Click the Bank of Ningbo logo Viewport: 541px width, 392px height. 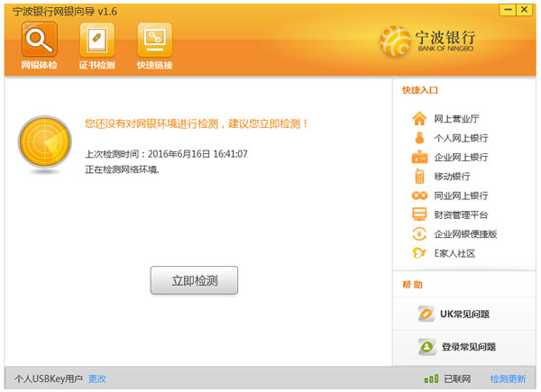(x=428, y=41)
